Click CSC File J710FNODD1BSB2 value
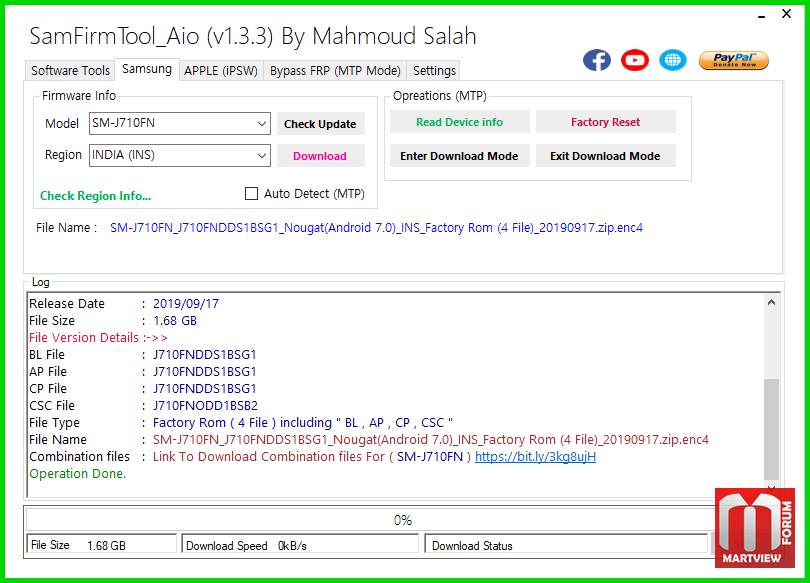Image resolution: width=810 pixels, height=583 pixels. point(205,406)
